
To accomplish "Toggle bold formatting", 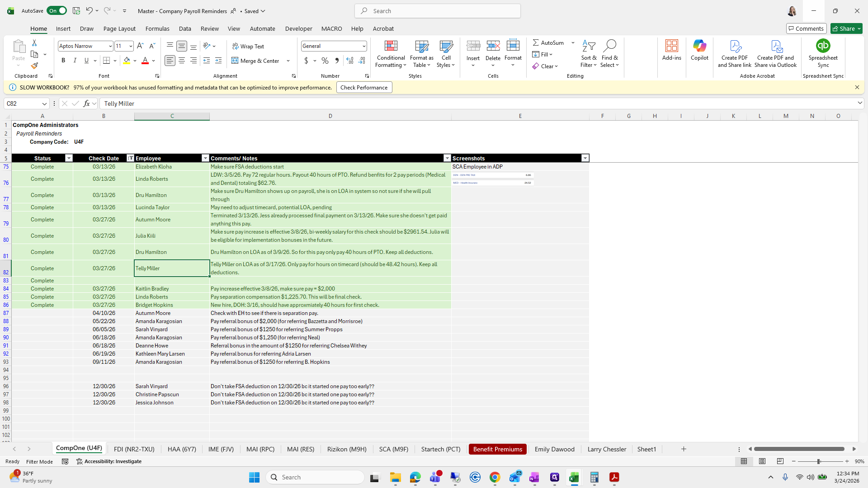I will [x=63, y=61].
